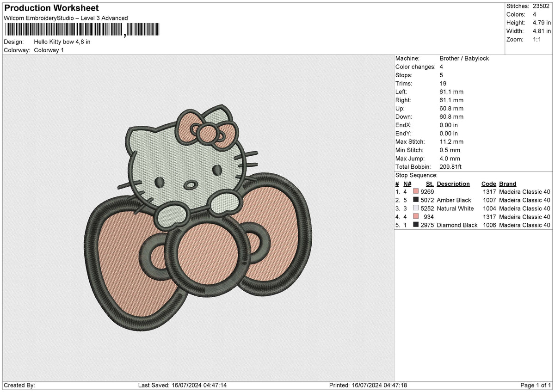Click the Diamond Black color swatch

416,225
